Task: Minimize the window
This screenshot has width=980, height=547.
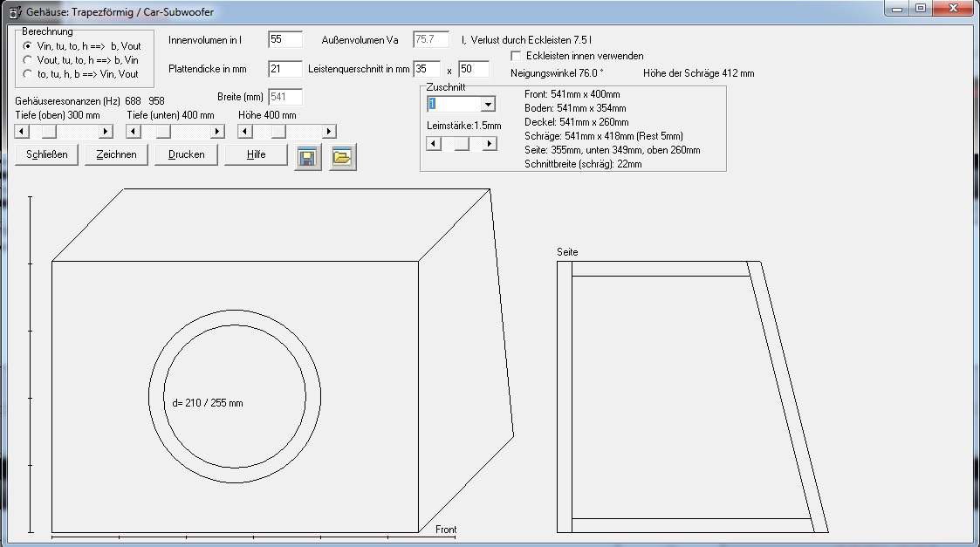Action: point(897,9)
